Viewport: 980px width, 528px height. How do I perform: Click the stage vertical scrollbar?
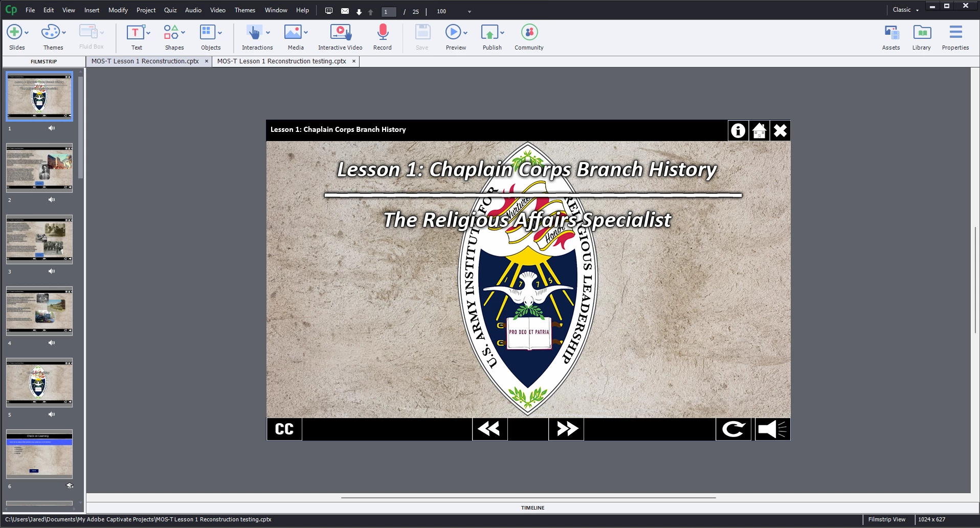tap(975, 280)
